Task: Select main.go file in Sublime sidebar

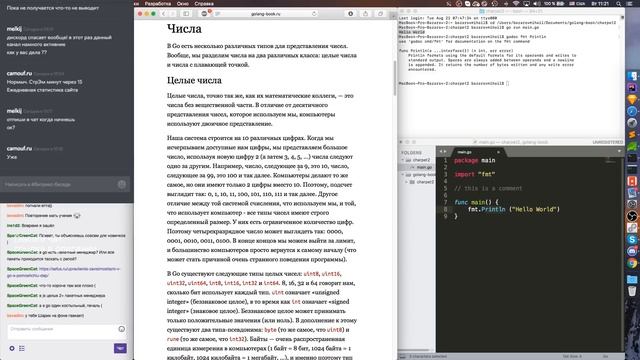Action: (424, 167)
